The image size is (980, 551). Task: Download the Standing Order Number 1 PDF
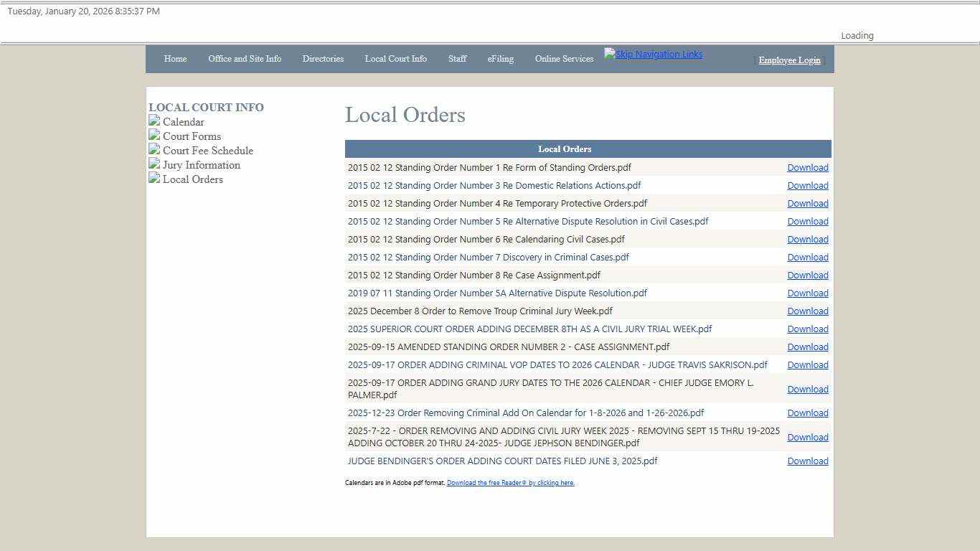[x=808, y=167]
